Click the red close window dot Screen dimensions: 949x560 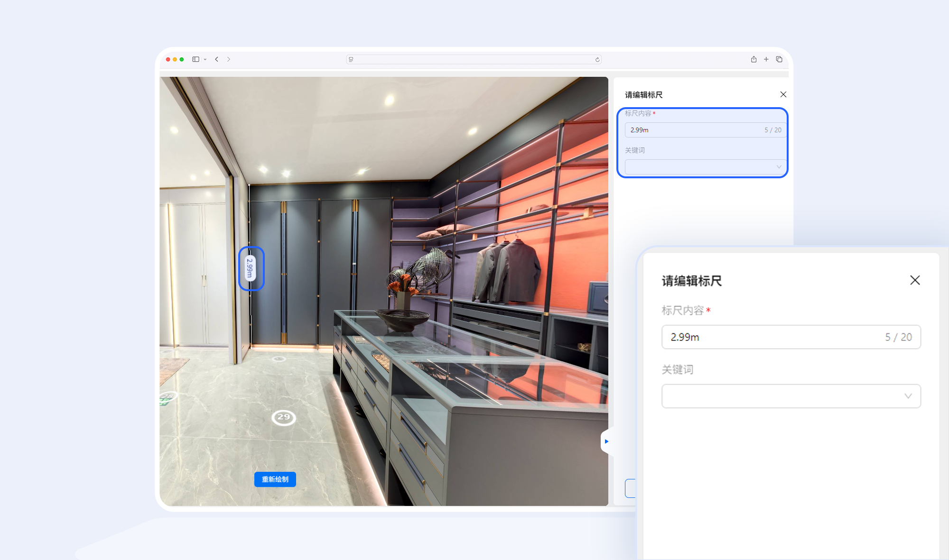(x=168, y=59)
